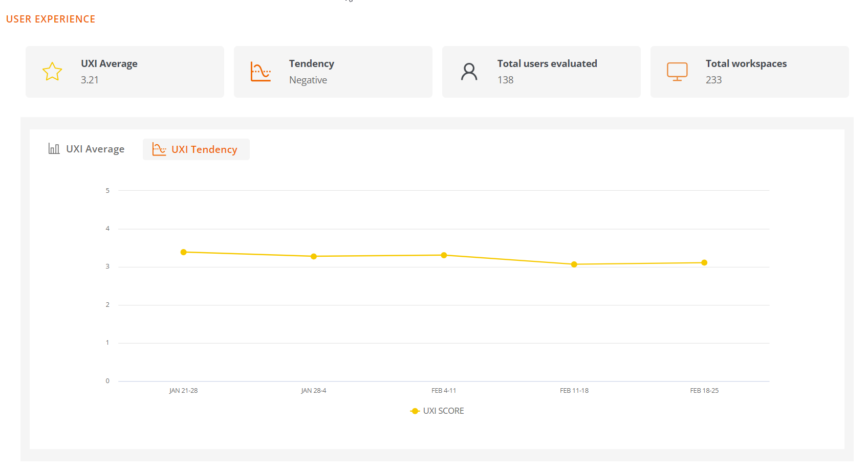Click the person icon in Total users evaluated

point(469,72)
